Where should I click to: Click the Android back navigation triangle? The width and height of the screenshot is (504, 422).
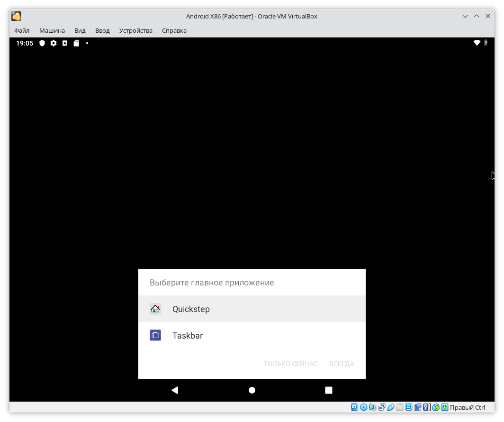click(175, 390)
